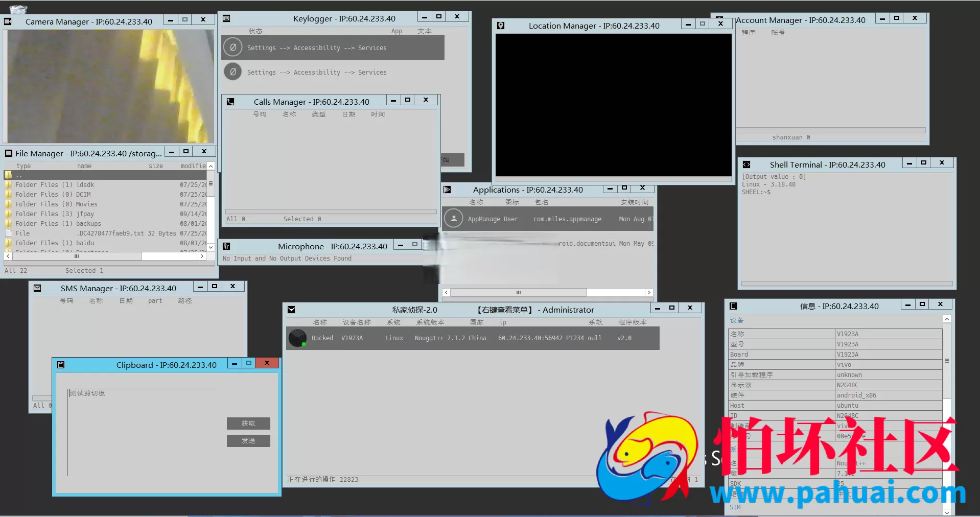Select the Hacked device avatar icon
Viewport: 980px width, 517px height.
pyautogui.click(x=297, y=338)
